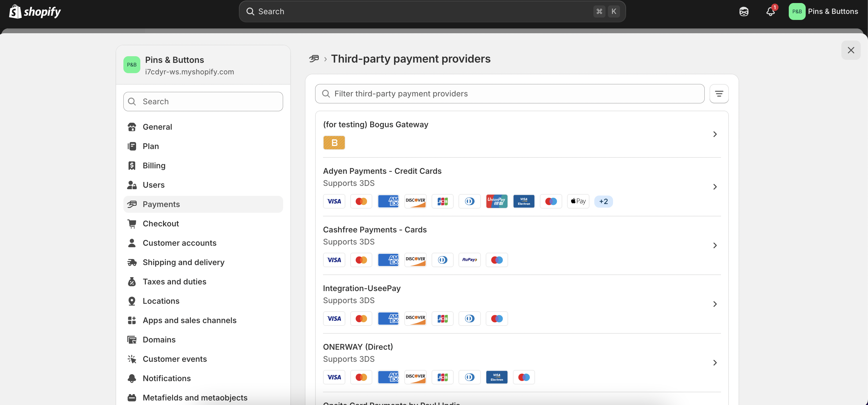Open Integration-UseePay chevron arrow
The image size is (868, 405).
point(715,304)
